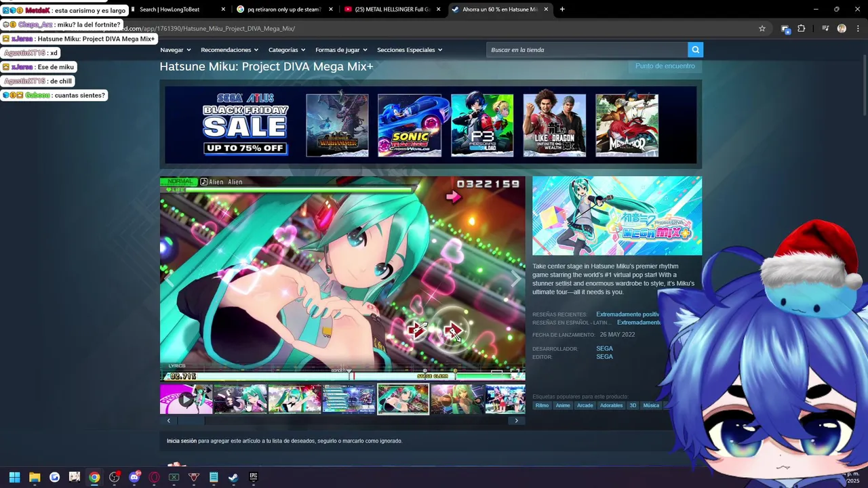Open the Chrome profile avatar
The height and width of the screenshot is (488, 868).
click(x=842, y=28)
